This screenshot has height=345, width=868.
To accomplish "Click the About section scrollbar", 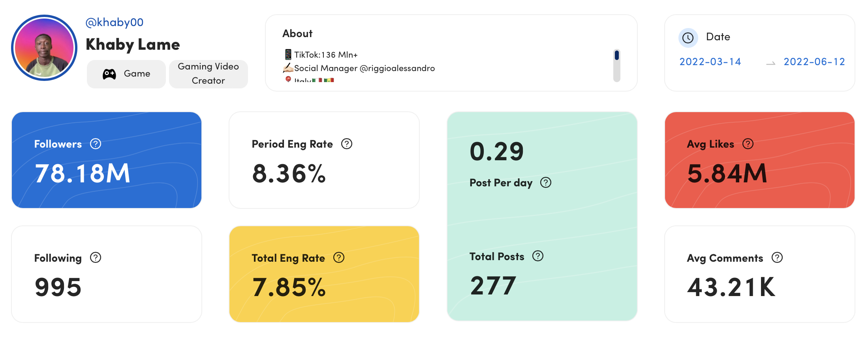I will click(616, 66).
